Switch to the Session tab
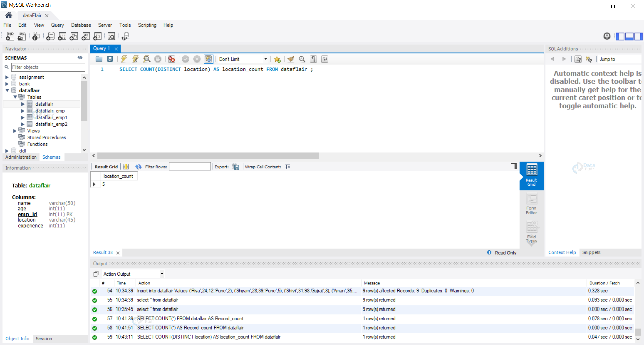This screenshot has width=644, height=345. 44,339
